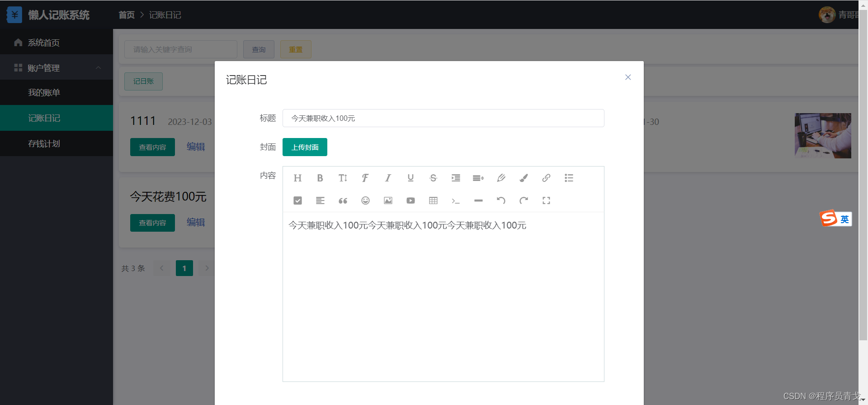Toggle Italic formatting in editor
This screenshot has width=868, height=405.
[x=388, y=178]
